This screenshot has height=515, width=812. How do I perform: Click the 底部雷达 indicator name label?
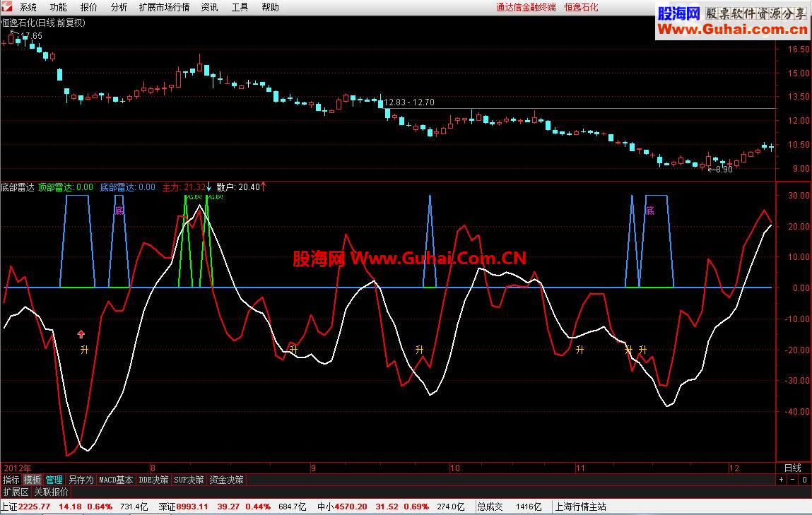click(x=18, y=187)
